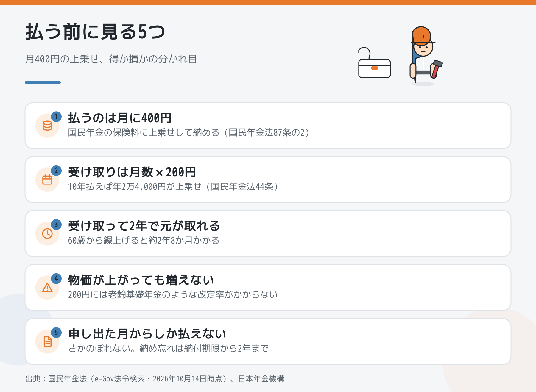The height and width of the screenshot is (392, 536).
Task: Click the text 国民年金の保険料に上乗せして納める
Action: [144, 133]
